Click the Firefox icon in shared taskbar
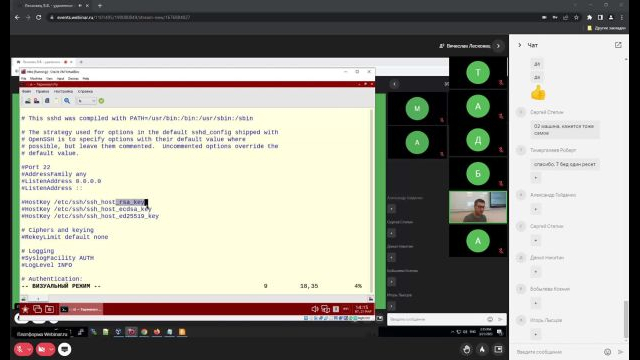The height and width of the screenshot is (360, 640). [x=157, y=332]
